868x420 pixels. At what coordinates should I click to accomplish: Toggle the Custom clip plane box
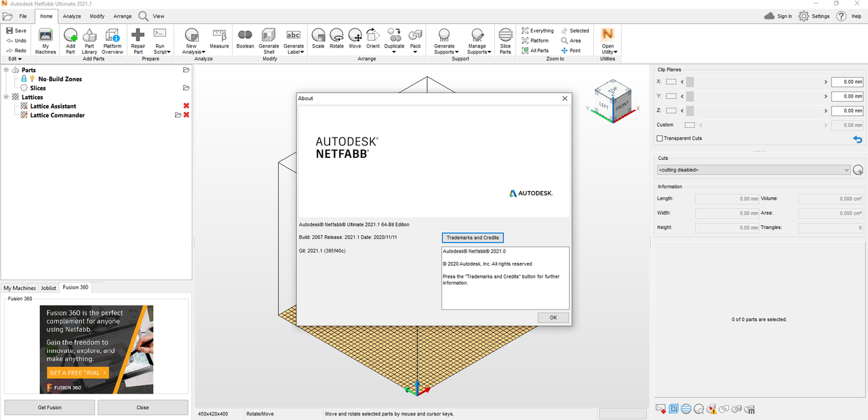click(690, 125)
